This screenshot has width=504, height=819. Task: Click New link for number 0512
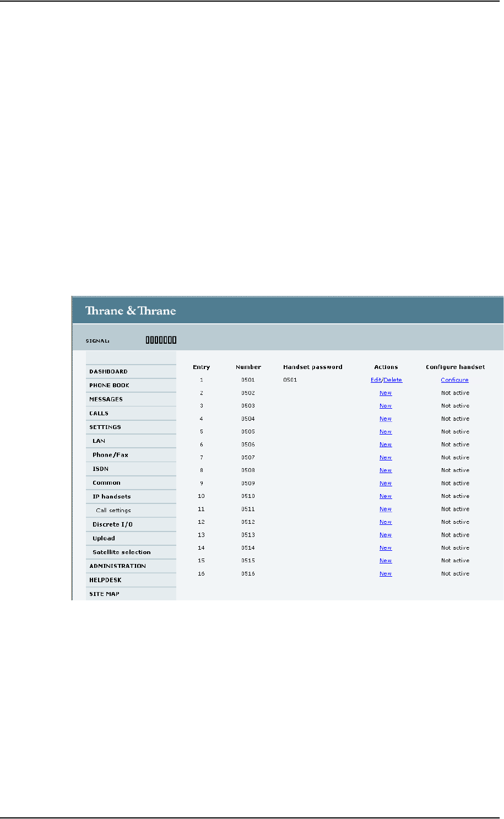386,522
